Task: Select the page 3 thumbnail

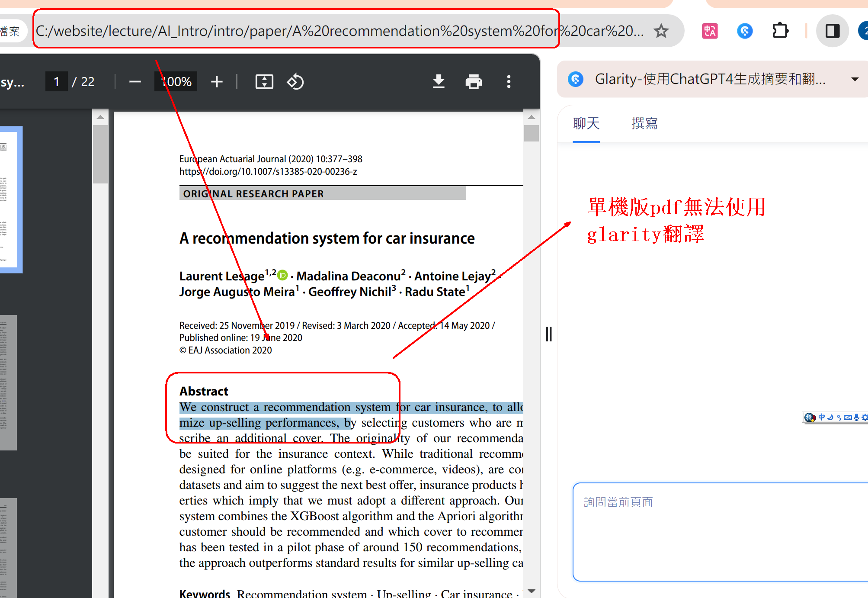Action: coord(8,548)
